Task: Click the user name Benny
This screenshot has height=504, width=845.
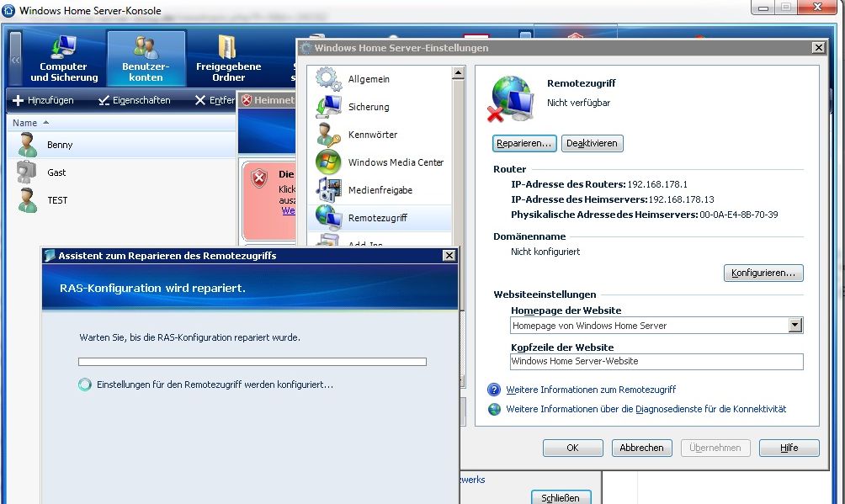Action: point(60,145)
